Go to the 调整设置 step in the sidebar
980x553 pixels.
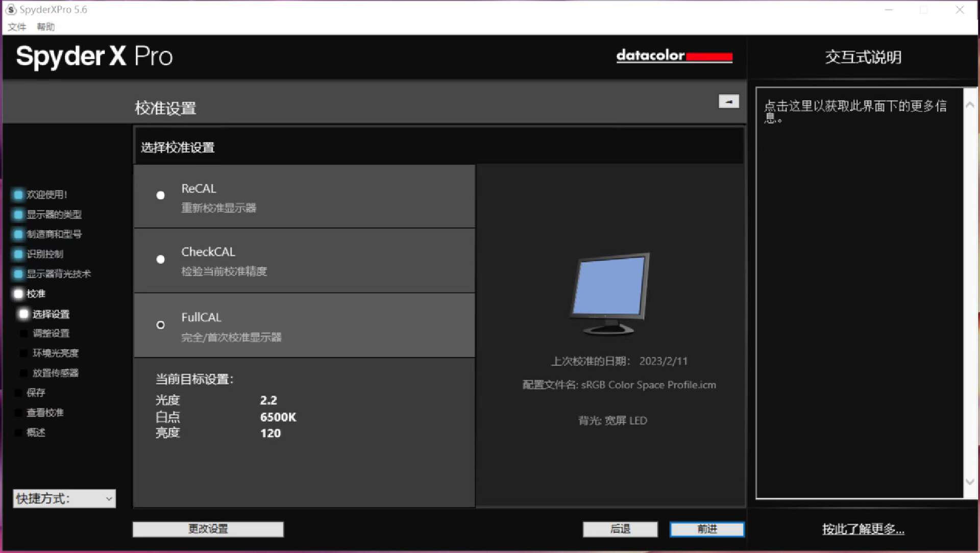click(x=51, y=333)
